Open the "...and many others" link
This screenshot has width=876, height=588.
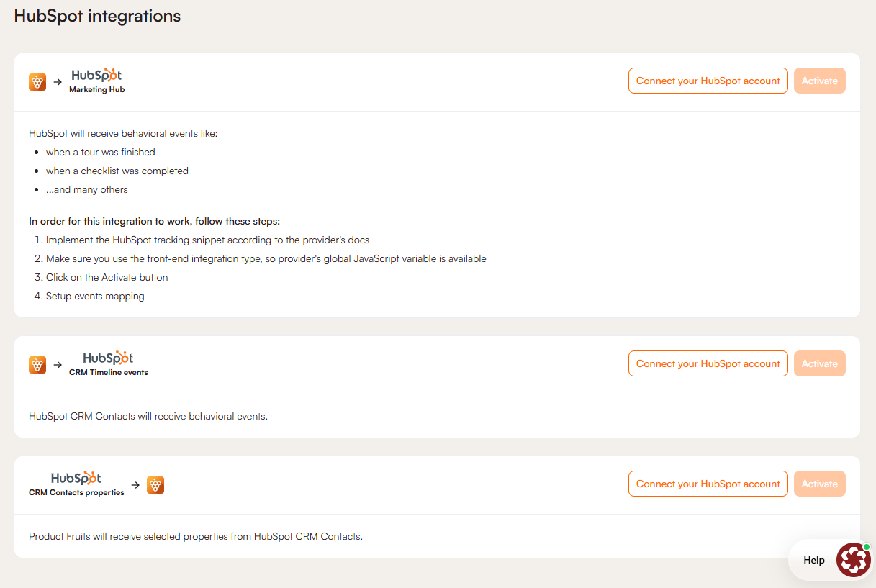point(87,190)
